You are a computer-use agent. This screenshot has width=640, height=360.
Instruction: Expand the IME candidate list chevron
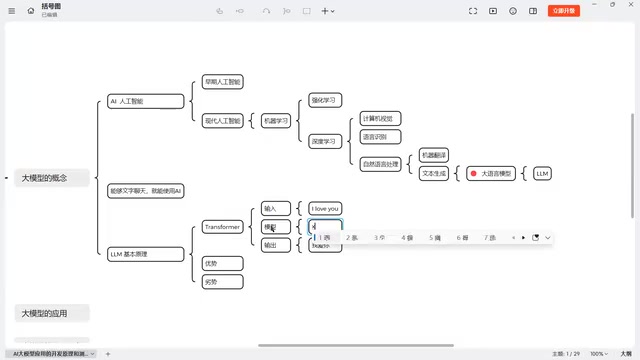click(x=548, y=238)
